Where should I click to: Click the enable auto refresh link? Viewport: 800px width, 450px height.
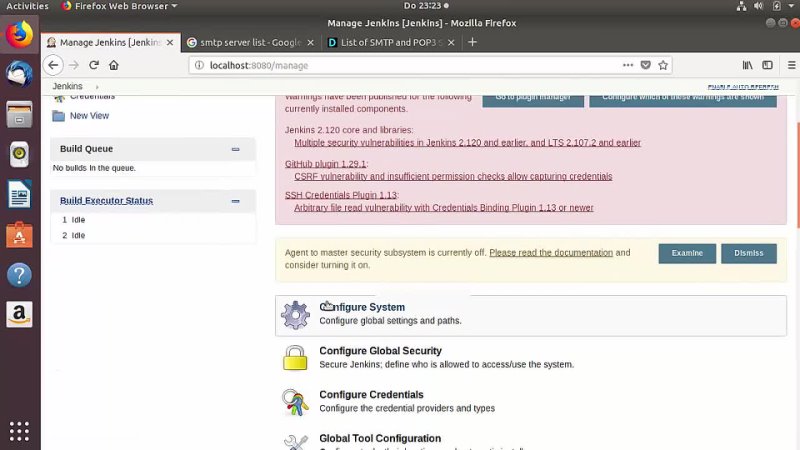click(x=743, y=87)
